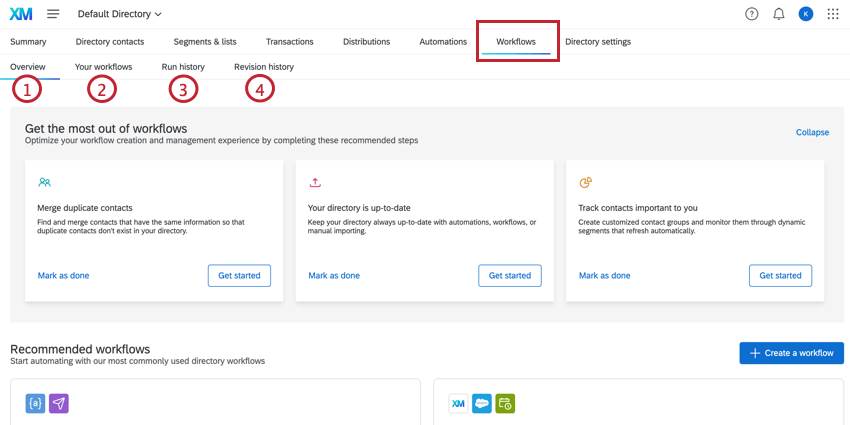Click the track contacts pie icon
Screen dimensions: 850x425
tap(586, 182)
